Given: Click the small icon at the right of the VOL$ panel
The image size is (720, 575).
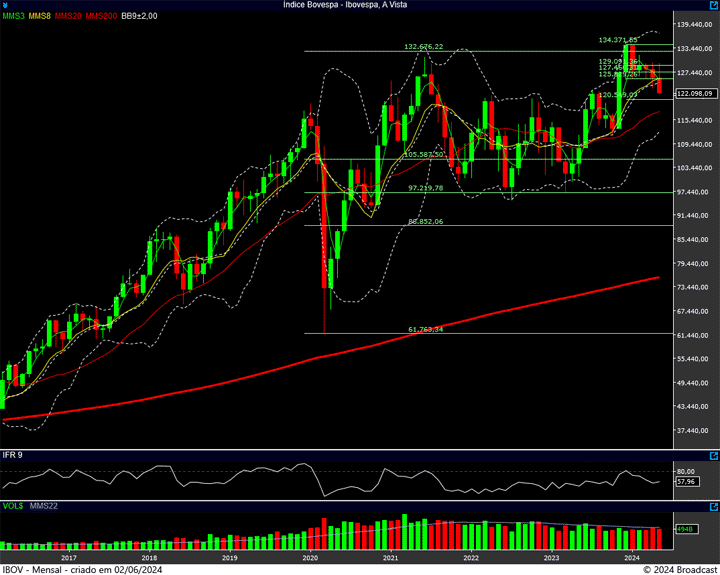Looking at the screenshot, I should point(712,506).
